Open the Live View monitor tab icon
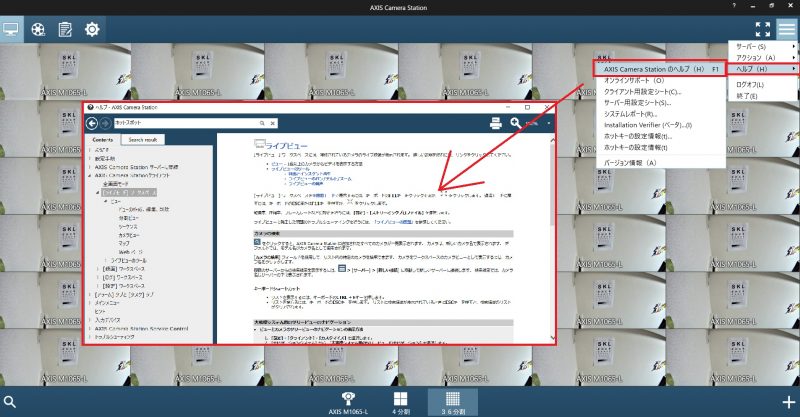This screenshot has height=417, width=800. (11, 29)
